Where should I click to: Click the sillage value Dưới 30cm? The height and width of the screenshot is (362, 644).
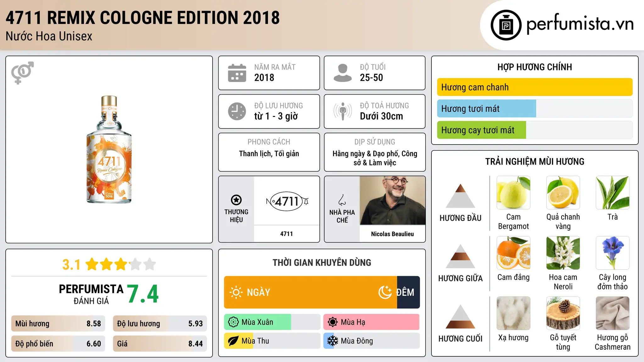coord(381,116)
